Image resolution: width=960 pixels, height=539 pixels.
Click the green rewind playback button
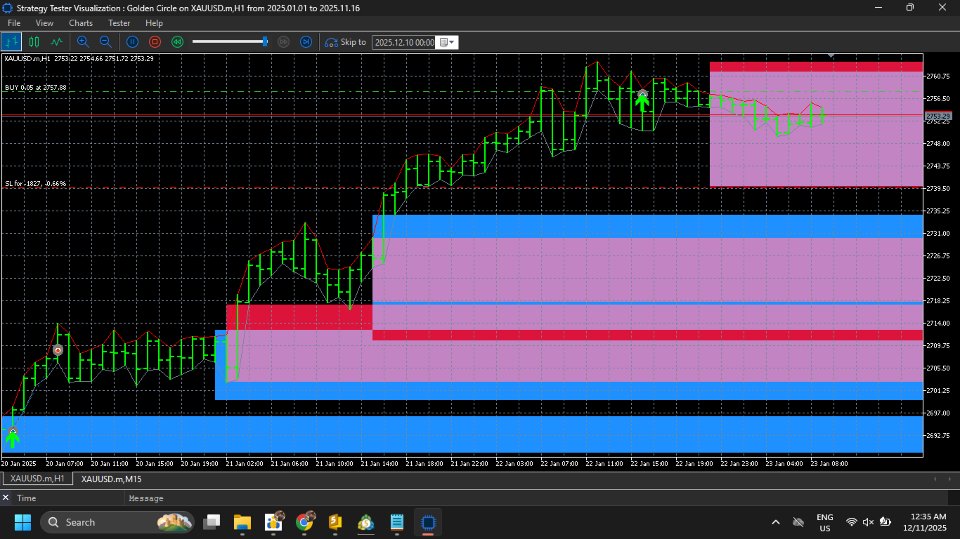pos(178,42)
